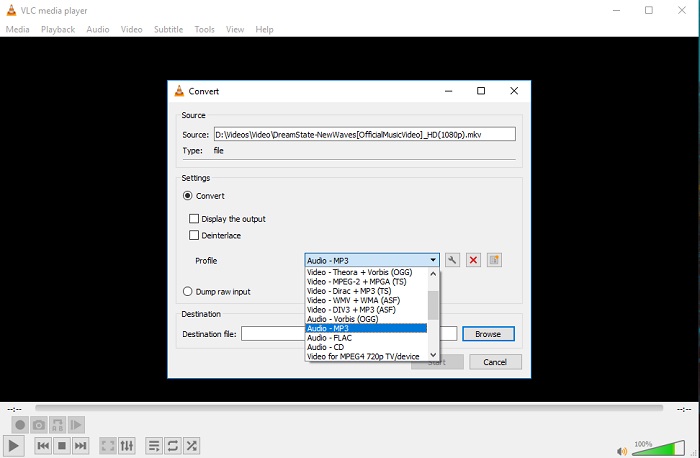This screenshot has height=458, width=700.
Task: Click the Source file path field
Action: pos(365,134)
